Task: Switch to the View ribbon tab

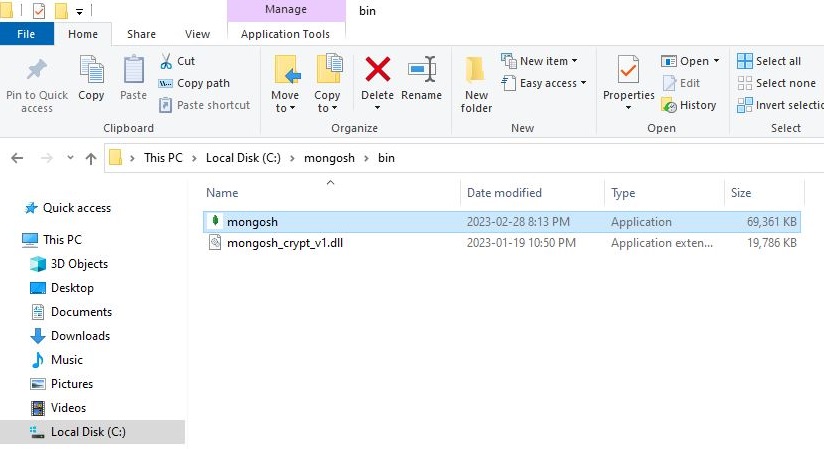Action: [198, 34]
